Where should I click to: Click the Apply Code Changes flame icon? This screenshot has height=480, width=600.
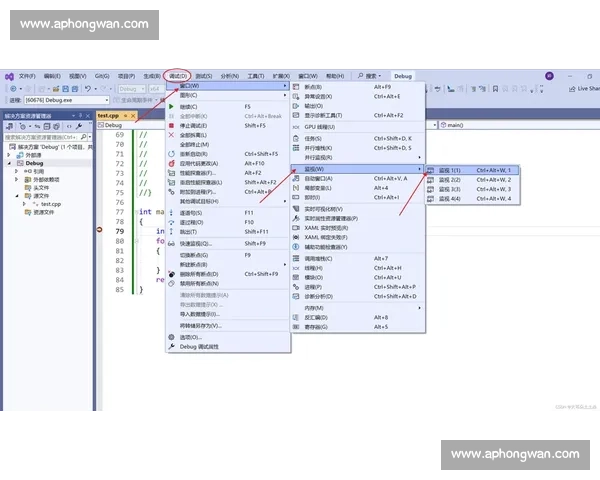point(171,163)
